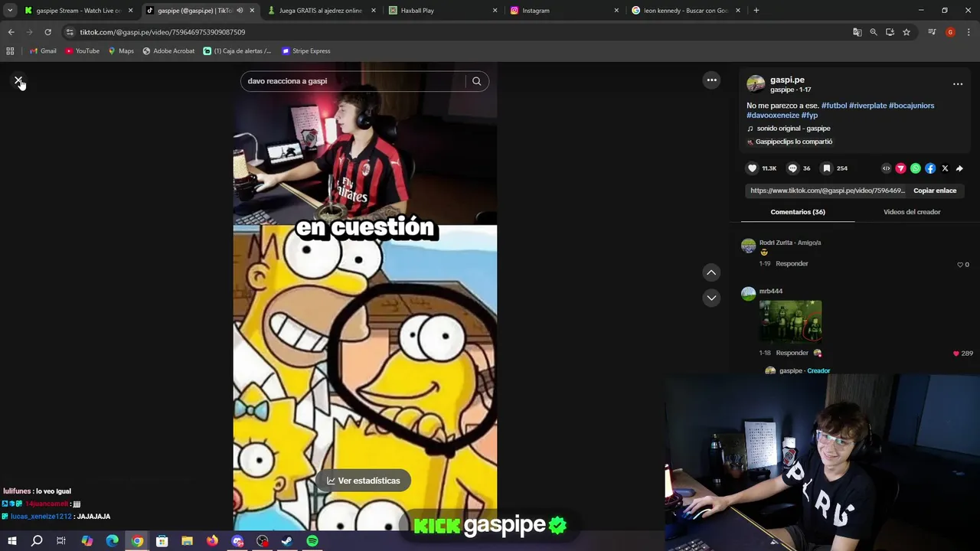Go back with the browser back arrow
Viewport: 980px width, 551px height.
point(11,32)
